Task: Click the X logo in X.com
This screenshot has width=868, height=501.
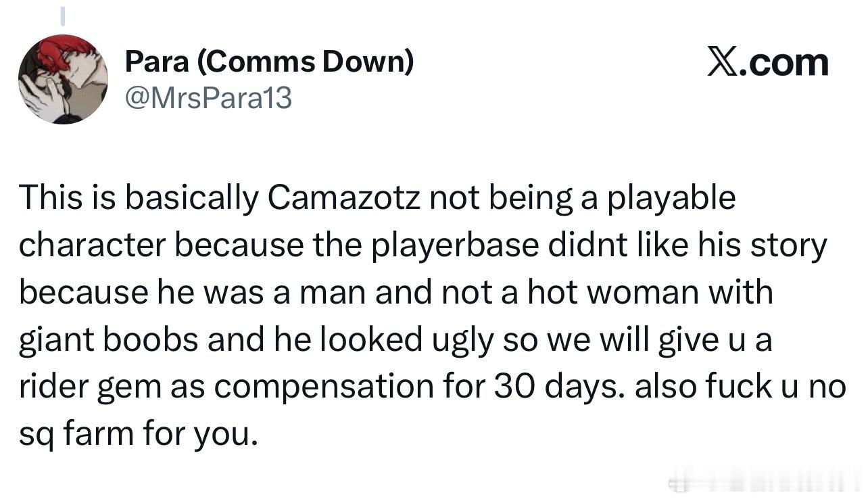Action: coord(723,62)
